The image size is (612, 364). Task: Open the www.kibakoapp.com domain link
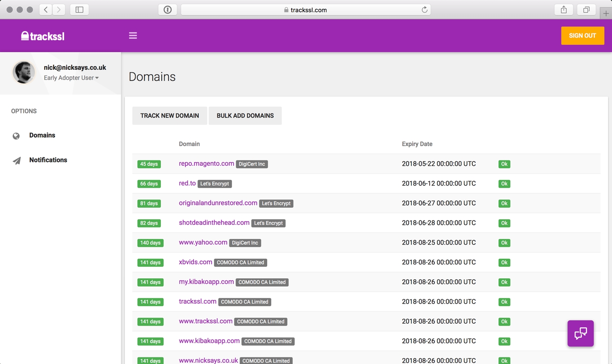click(209, 341)
